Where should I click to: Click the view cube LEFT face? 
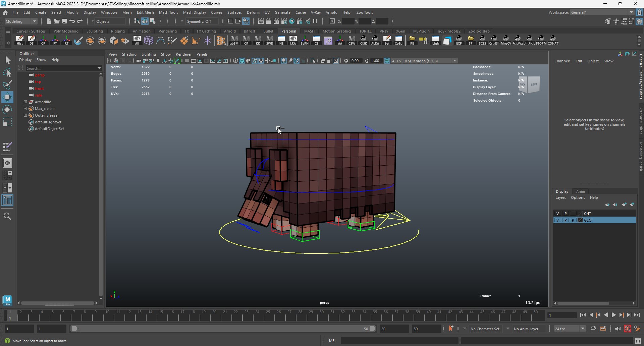(534, 84)
